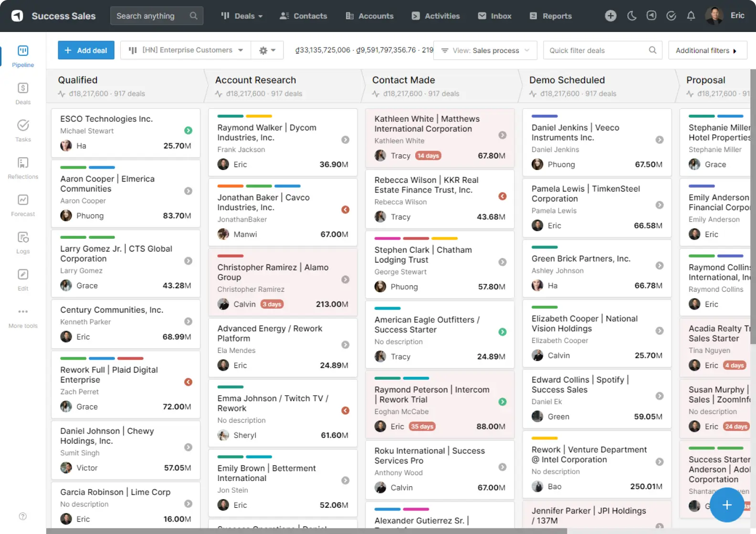This screenshot has width=756, height=534.
Task: Click green status arrow on American Eagle Outfitters card
Action: (502, 332)
